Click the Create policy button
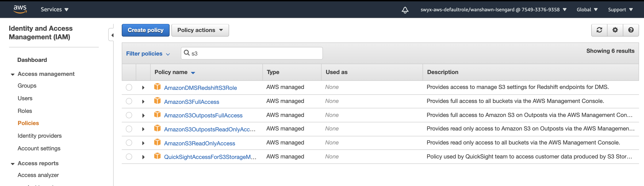The height and width of the screenshot is (186, 644). pos(145,30)
